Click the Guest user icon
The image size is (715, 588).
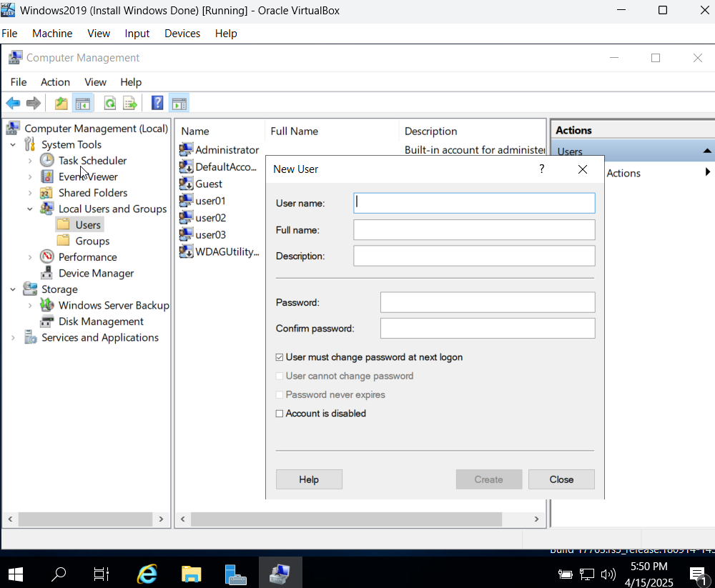tap(186, 183)
